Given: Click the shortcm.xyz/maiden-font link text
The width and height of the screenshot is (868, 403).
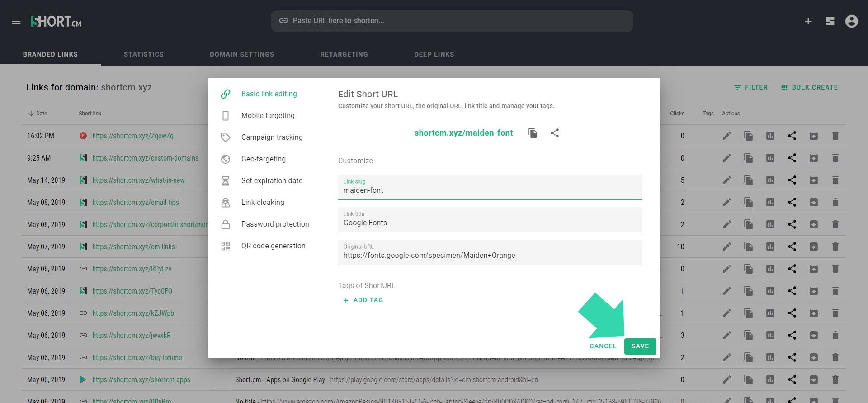Looking at the screenshot, I should (463, 133).
